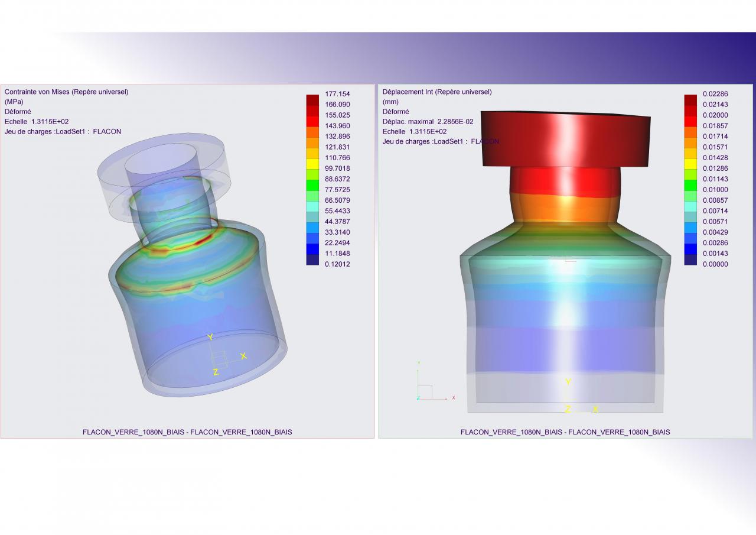Click the FLACON_VERRE_1080N_BIAIS caption under the stress view

click(187, 432)
